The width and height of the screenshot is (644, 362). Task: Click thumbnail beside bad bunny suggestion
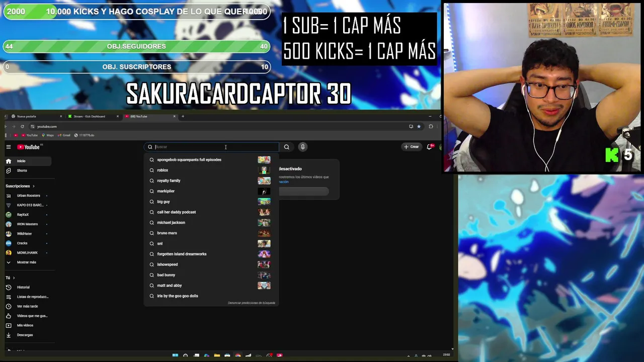point(264,275)
